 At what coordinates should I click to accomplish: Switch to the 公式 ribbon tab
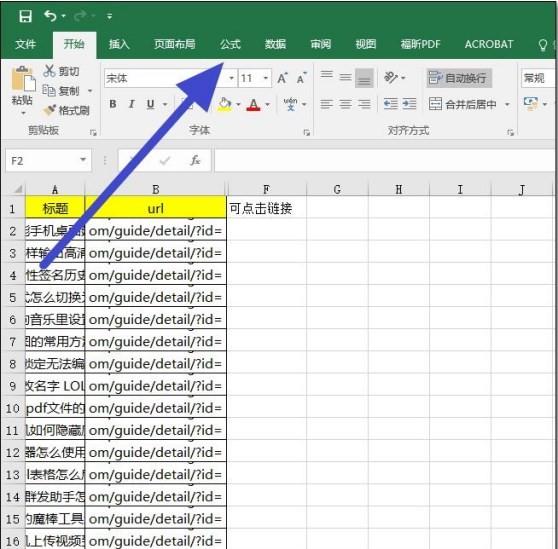230,44
